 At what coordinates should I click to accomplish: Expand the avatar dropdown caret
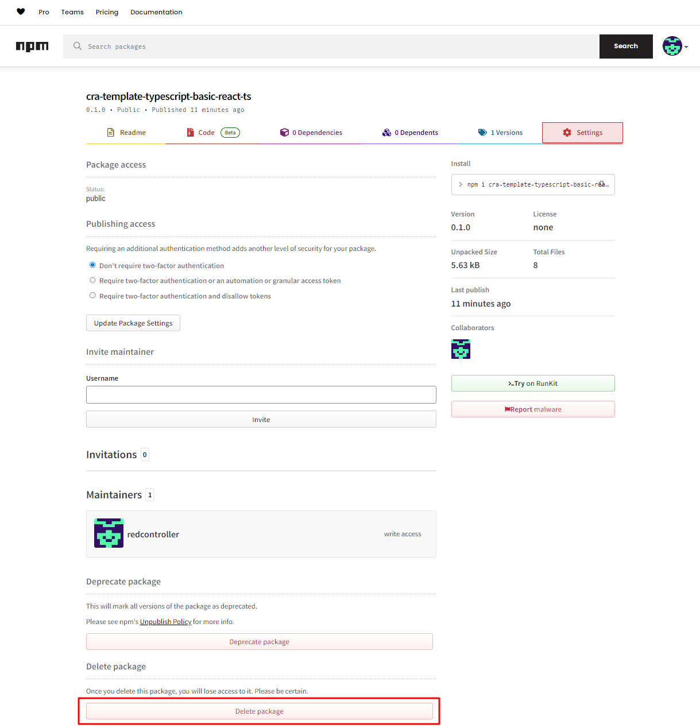coord(686,47)
